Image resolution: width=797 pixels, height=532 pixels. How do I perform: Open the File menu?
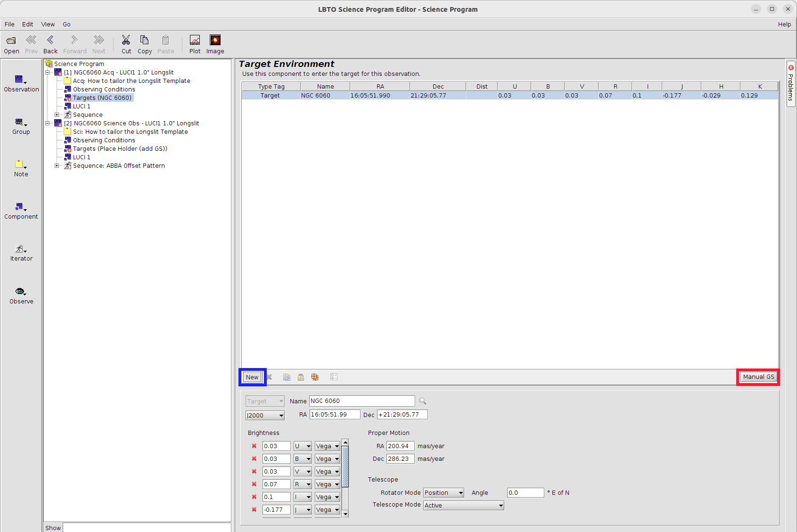pos(9,25)
